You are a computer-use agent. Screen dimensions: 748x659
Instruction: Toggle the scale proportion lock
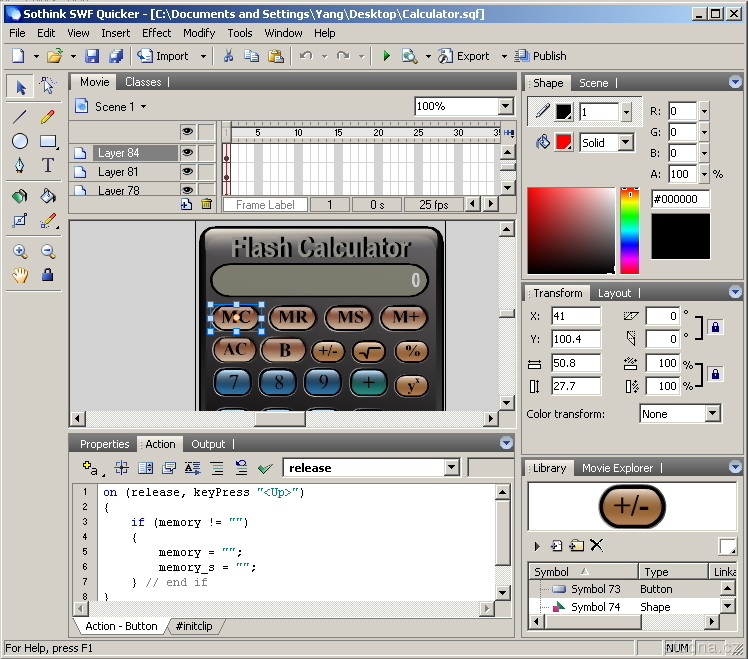pyautogui.click(x=715, y=373)
